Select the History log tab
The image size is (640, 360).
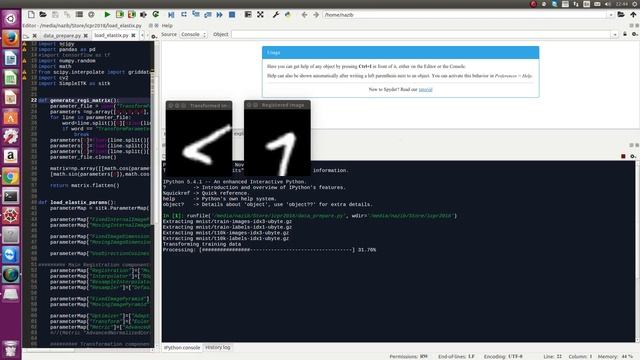point(218,347)
